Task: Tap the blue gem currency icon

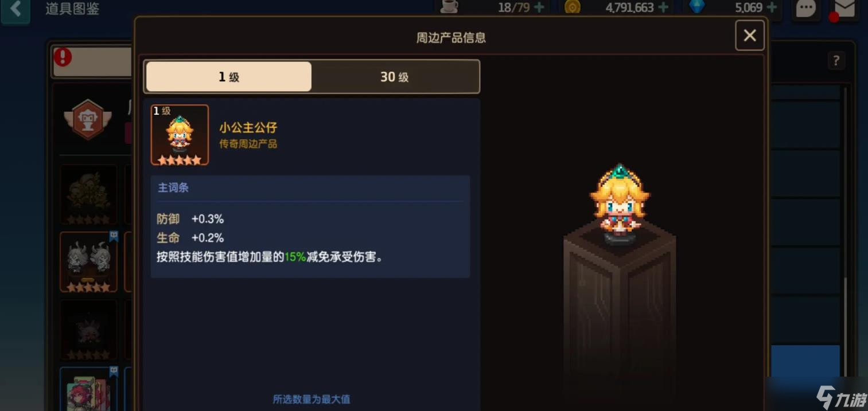Action: point(697,7)
